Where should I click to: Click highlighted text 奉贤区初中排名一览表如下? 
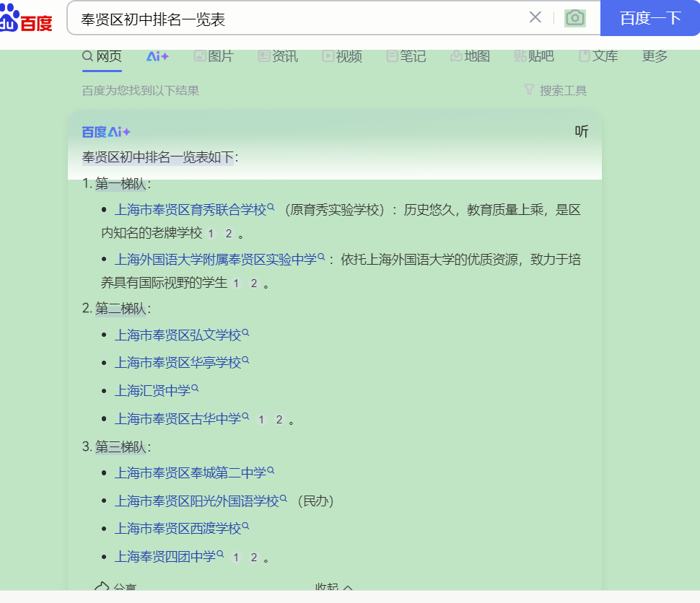[158, 157]
